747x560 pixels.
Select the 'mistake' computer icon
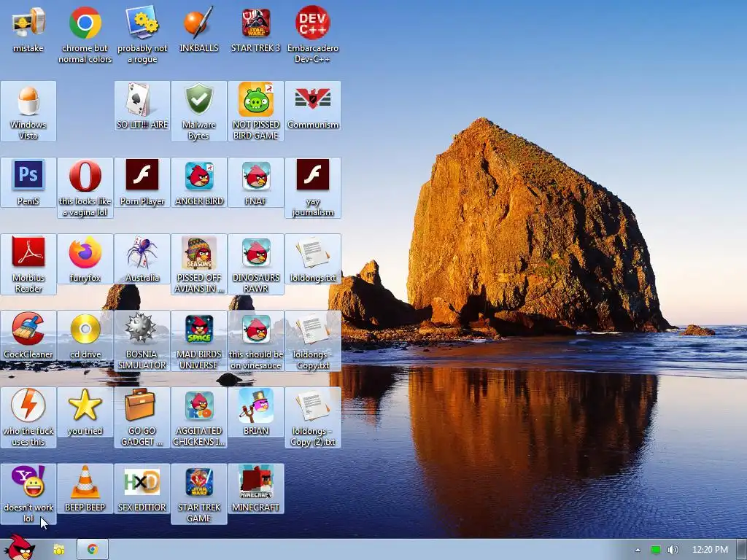click(28, 23)
